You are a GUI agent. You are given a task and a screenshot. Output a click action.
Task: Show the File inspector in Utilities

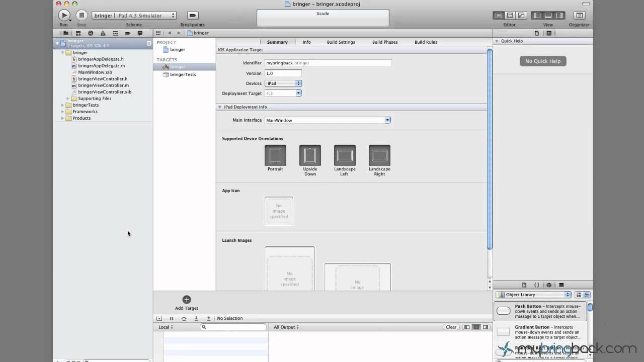537,33
